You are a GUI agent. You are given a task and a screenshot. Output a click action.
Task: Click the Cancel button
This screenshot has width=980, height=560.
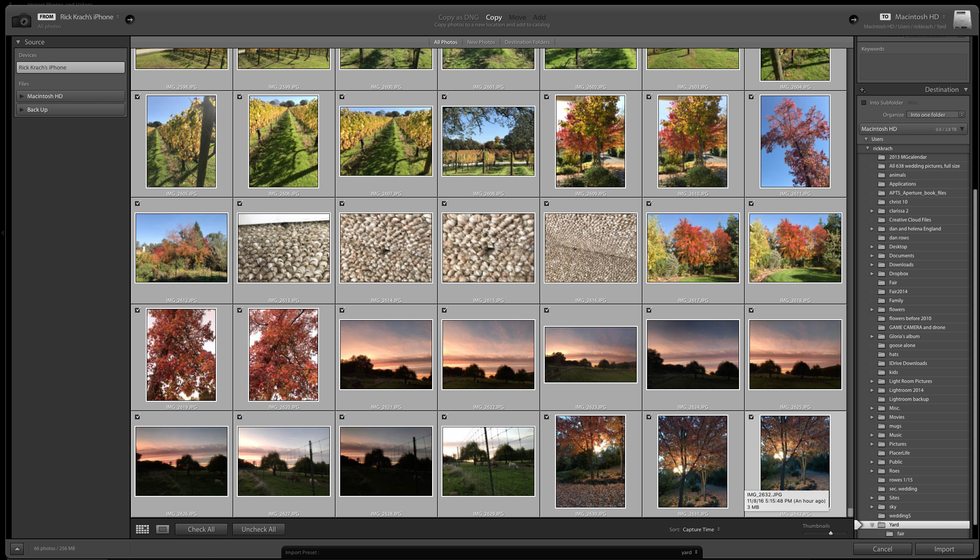click(x=882, y=549)
